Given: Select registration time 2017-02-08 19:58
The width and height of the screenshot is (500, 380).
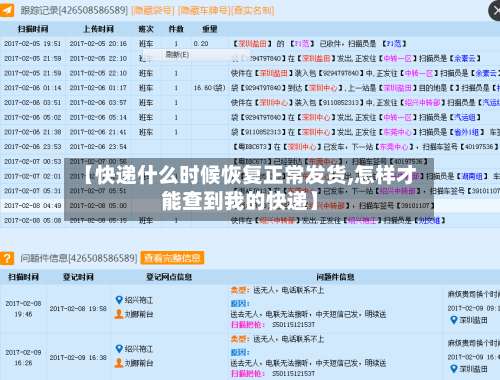Looking at the screenshot, I should [78, 309].
